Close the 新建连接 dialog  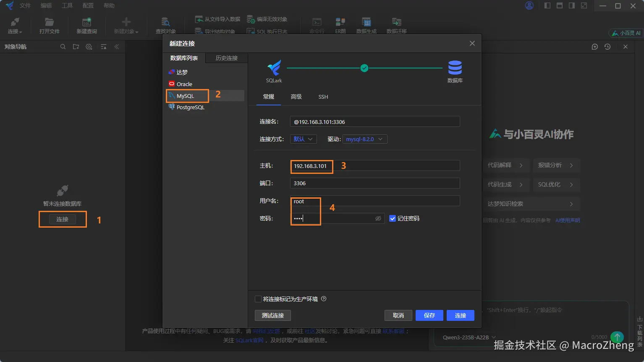pos(472,43)
